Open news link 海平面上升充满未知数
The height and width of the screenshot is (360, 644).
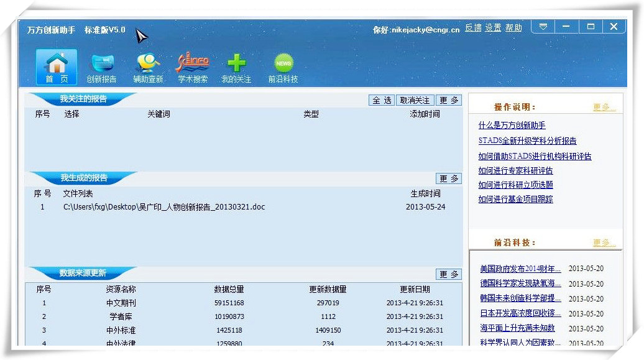(x=517, y=328)
